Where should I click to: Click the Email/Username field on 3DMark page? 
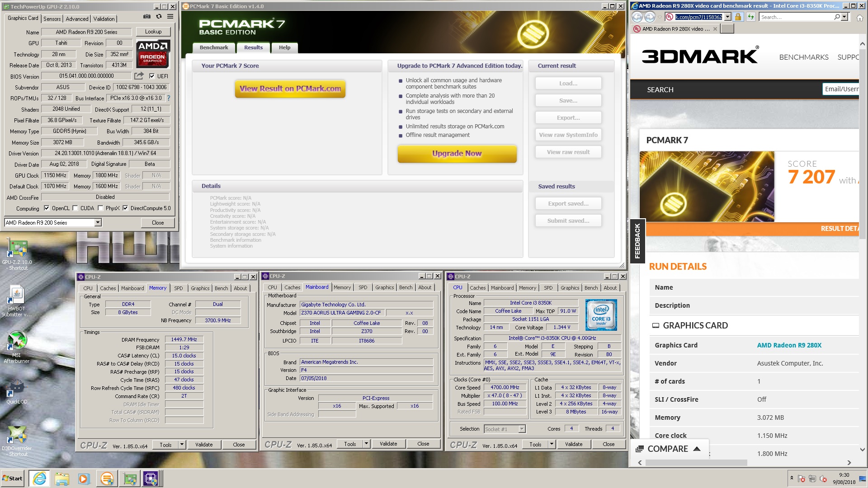840,89
